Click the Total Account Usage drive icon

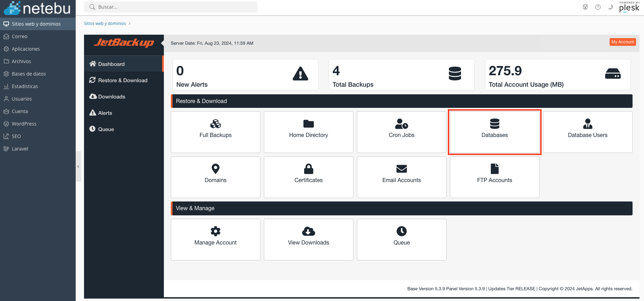coord(613,74)
